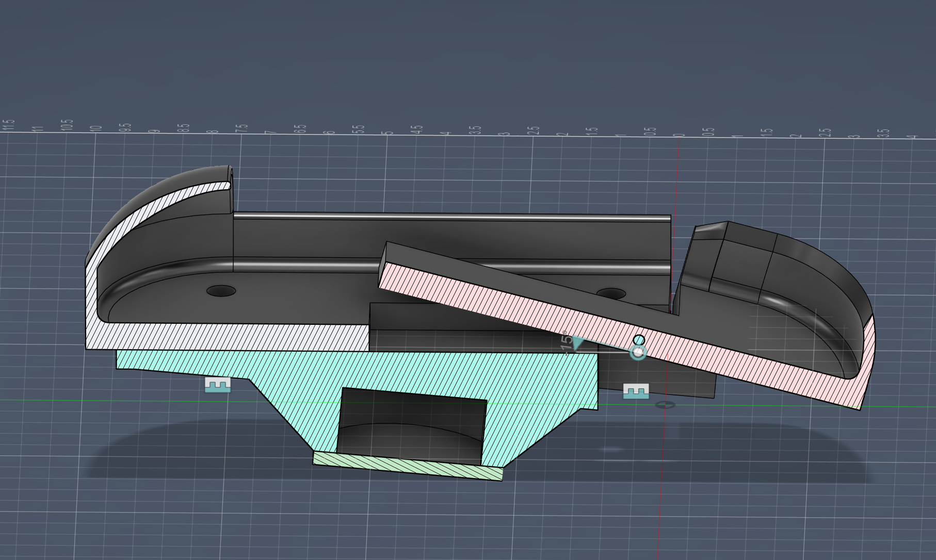Click the joint icon beside the red axis

(636, 391)
